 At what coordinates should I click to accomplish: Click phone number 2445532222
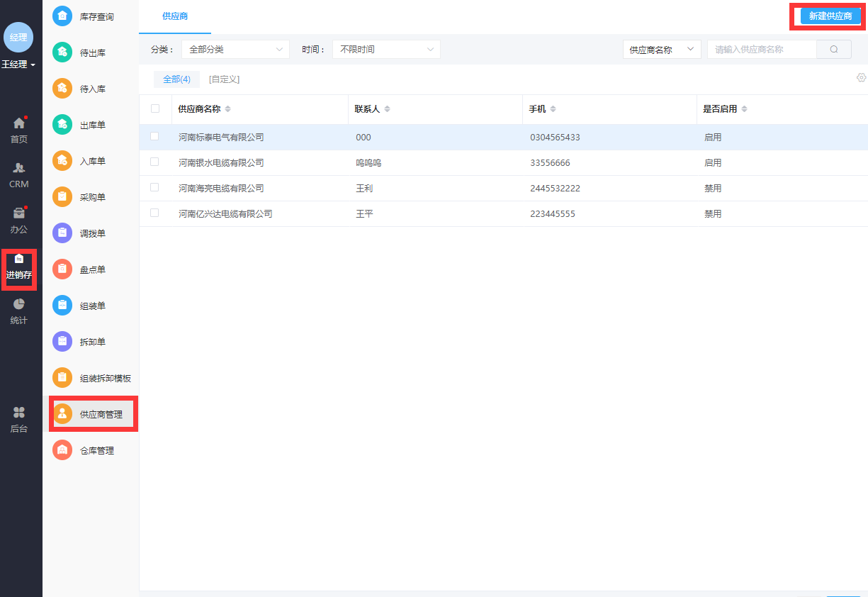tap(555, 189)
